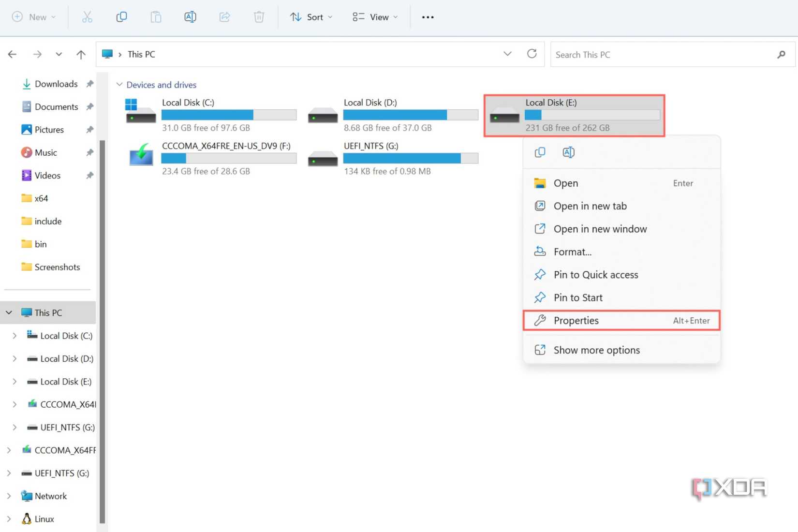Click the Delete trash icon in toolbar
798x532 pixels.
259,17
